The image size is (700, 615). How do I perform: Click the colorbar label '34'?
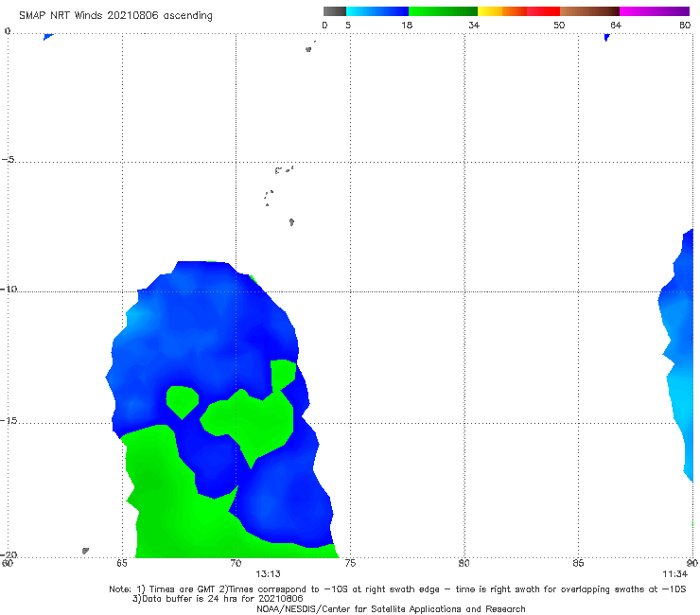474,26
